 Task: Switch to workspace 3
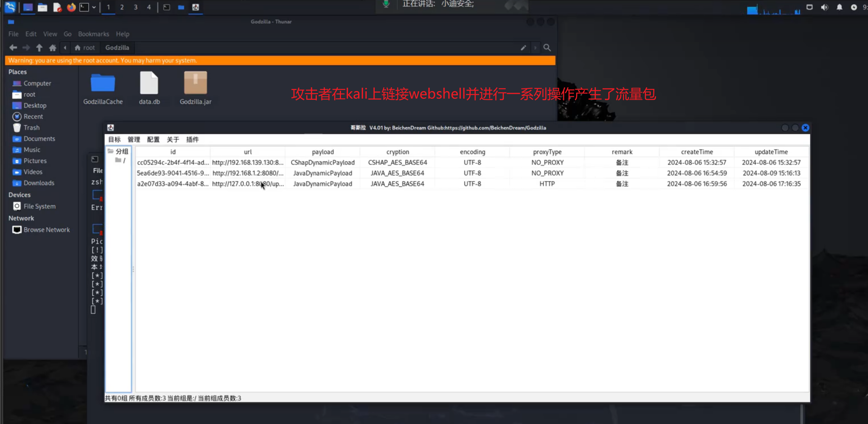click(x=135, y=7)
